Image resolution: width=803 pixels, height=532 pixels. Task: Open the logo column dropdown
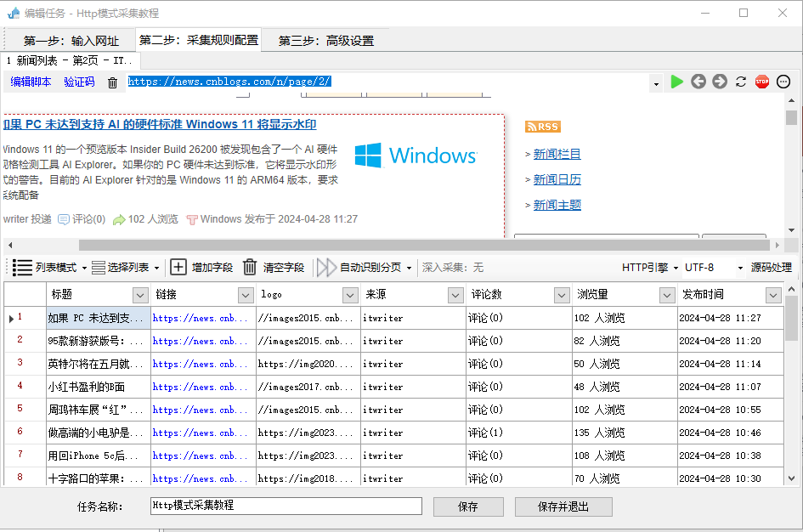tap(350, 295)
